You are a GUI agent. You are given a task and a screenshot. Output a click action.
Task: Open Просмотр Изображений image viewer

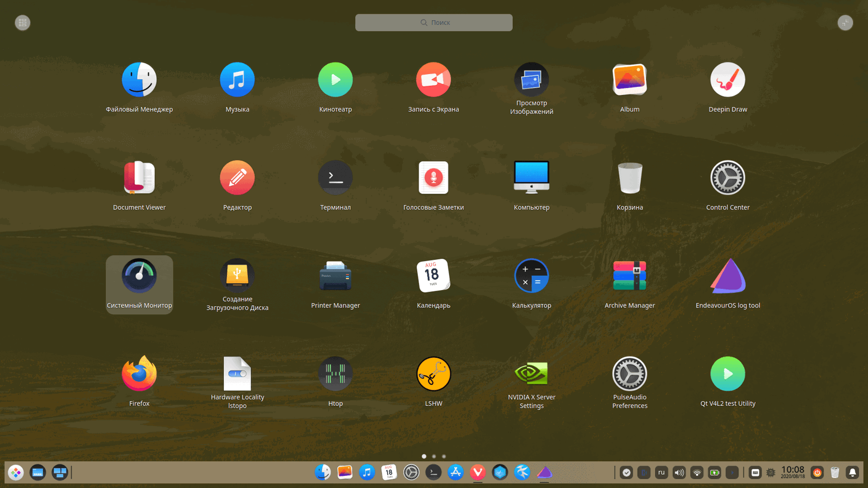coord(532,80)
